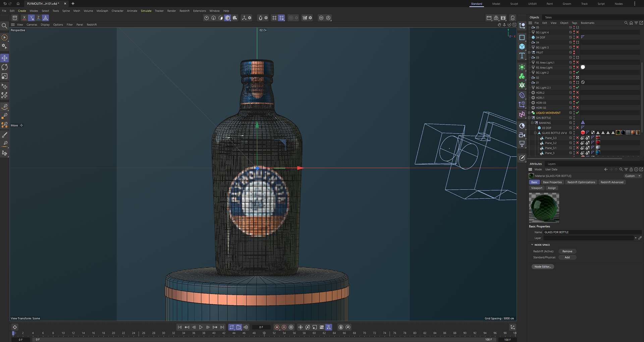
Task: Toggle Z axis lock
Action: (x=38, y=18)
